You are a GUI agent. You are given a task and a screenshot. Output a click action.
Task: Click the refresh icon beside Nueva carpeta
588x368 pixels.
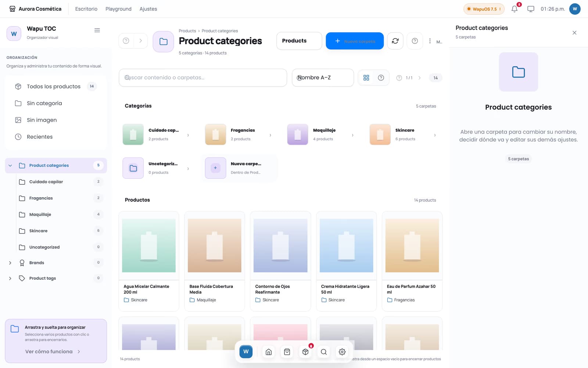pyautogui.click(x=395, y=41)
